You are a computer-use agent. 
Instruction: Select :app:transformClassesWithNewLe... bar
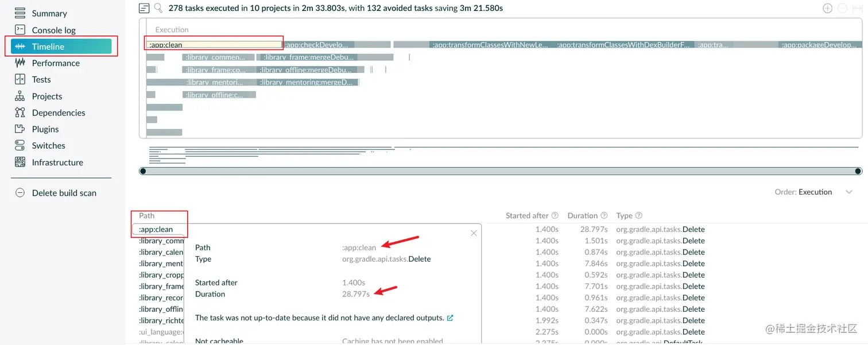point(491,45)
